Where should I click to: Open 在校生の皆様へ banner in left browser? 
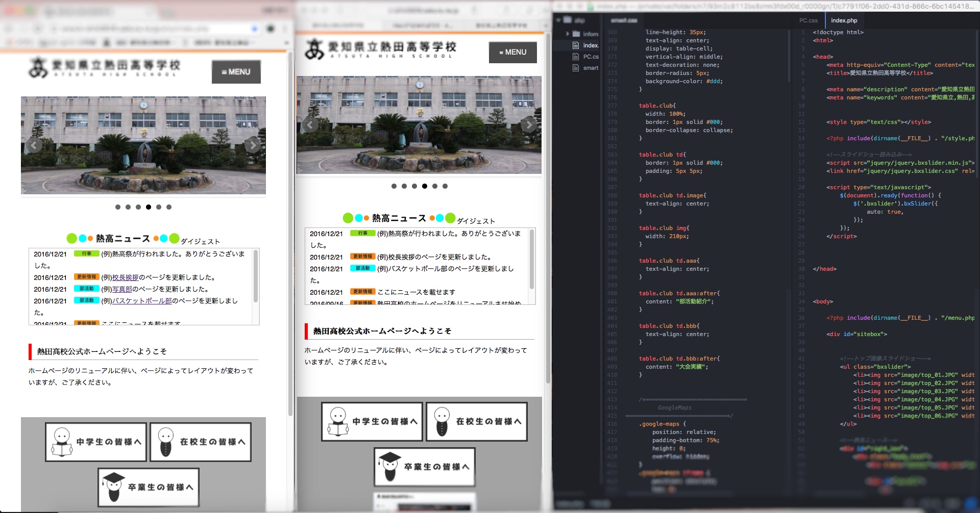201,442
